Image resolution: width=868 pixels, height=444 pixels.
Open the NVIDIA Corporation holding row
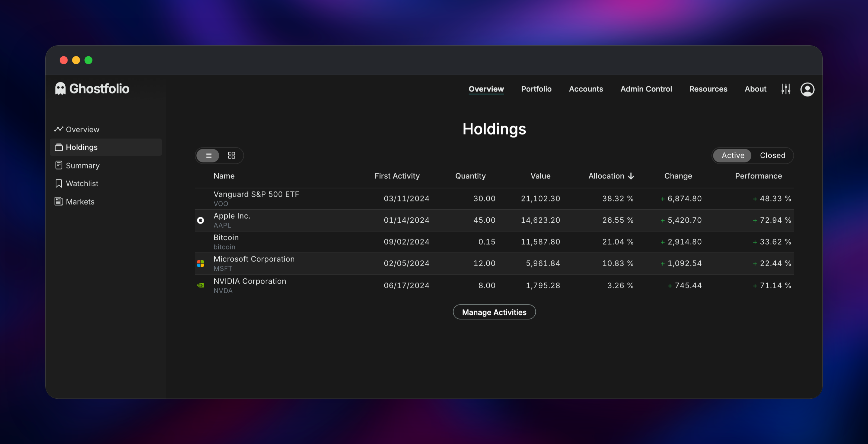click(494, 285)
